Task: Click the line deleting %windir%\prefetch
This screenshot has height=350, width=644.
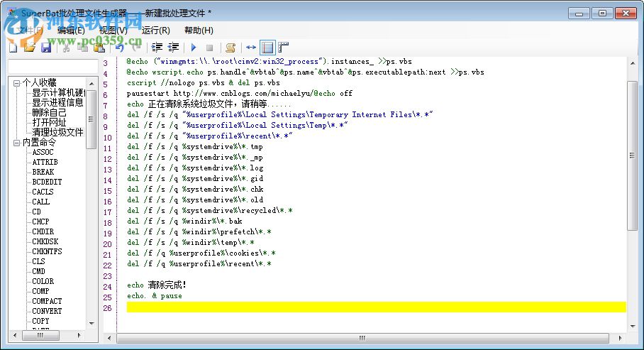Action: click(199, 231)
